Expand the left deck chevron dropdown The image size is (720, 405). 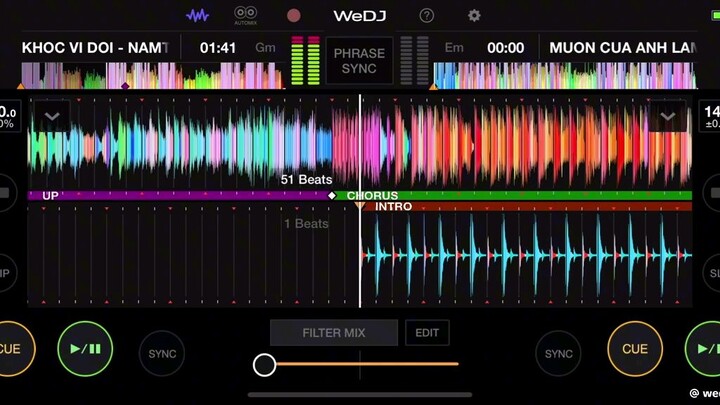51,116
